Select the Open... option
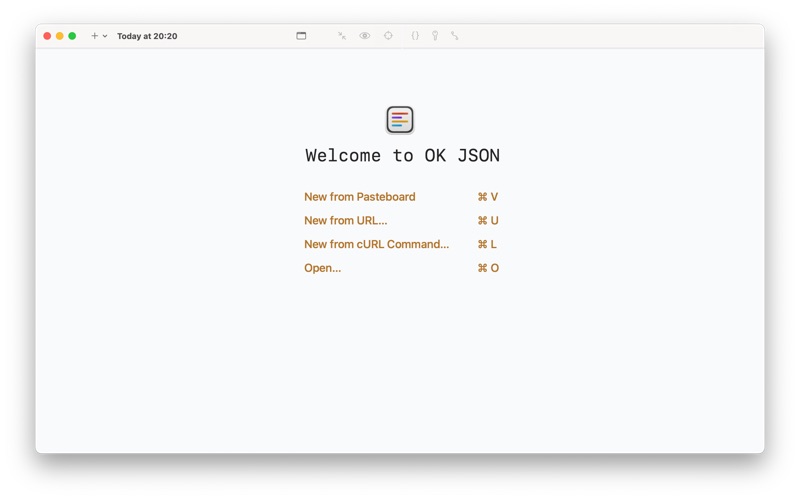 pos(322,268)
